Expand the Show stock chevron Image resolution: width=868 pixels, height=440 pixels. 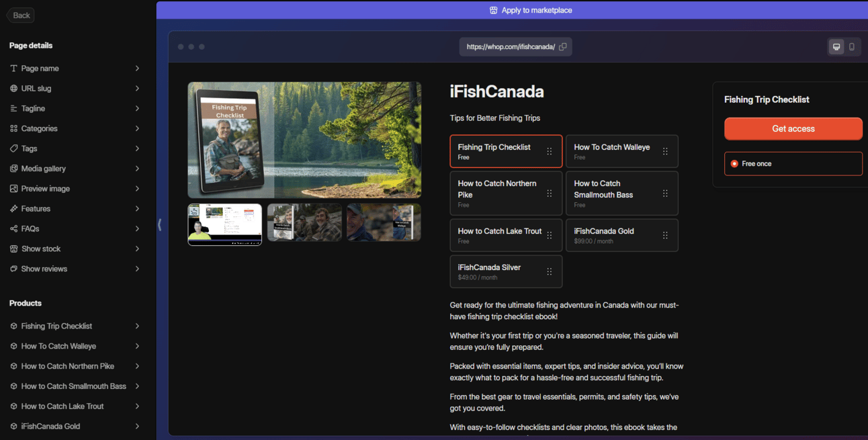click(137, 249)
